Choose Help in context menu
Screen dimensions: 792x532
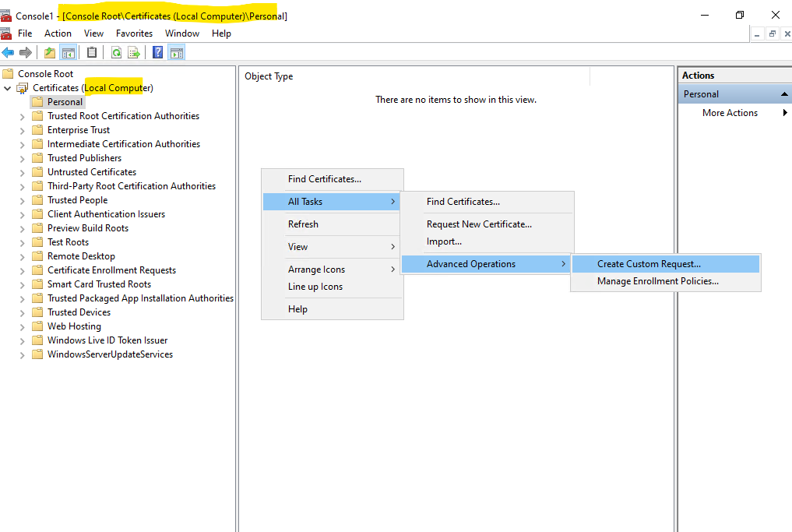pos(332,308)
